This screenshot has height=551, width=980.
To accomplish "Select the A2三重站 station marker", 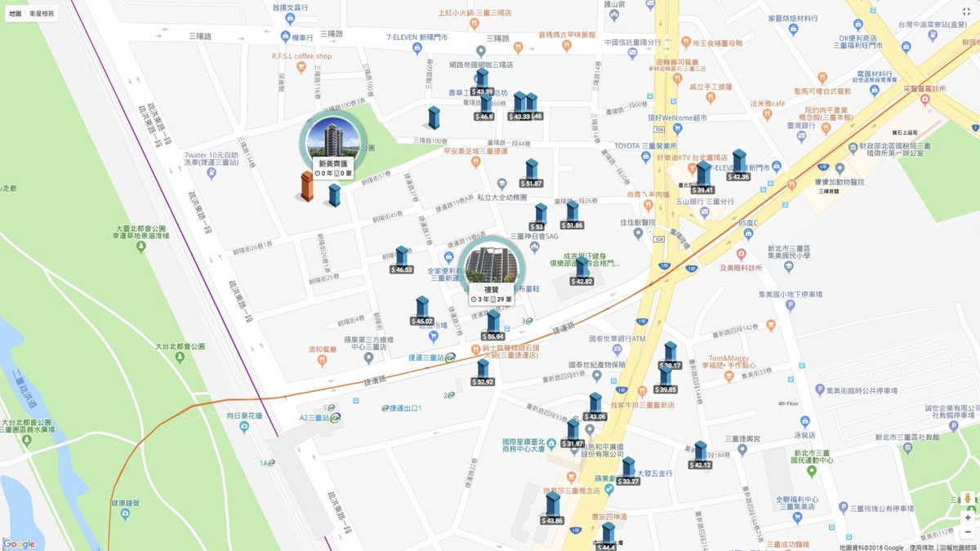I will [334, 418].
